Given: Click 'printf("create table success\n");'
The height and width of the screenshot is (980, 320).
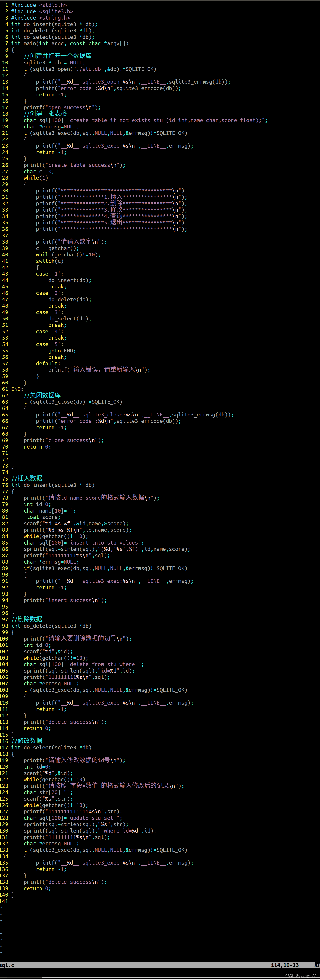Looking at the screenshot, I should (x=74, y=165).
